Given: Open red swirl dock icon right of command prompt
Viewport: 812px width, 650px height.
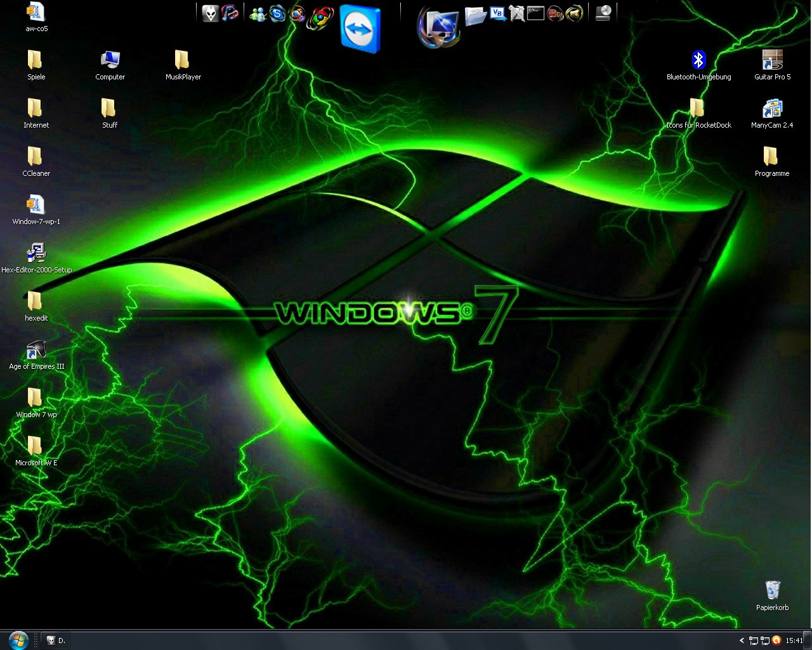Looking at the screenshot, I should point(555,13).
